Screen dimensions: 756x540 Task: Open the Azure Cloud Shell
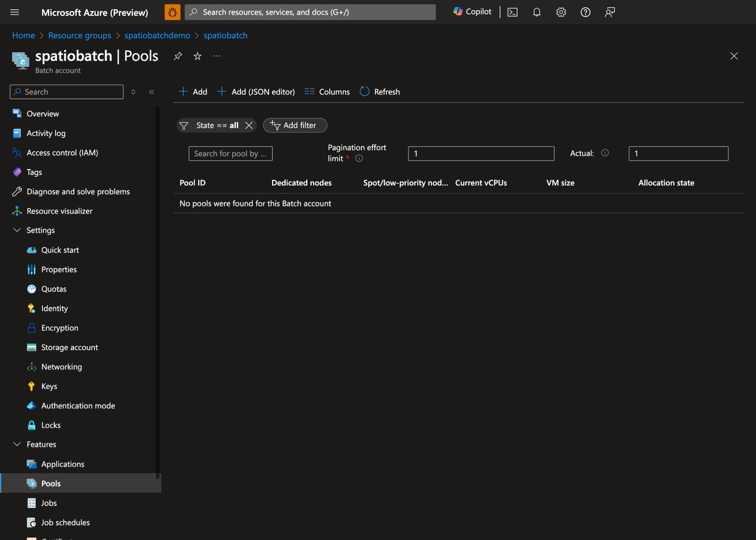point(512,12)
